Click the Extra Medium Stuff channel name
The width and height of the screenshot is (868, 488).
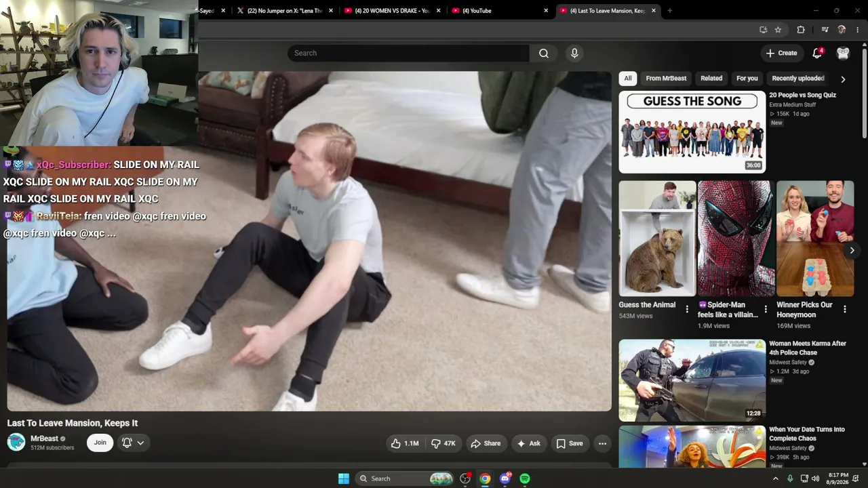[x=793, y=105]
